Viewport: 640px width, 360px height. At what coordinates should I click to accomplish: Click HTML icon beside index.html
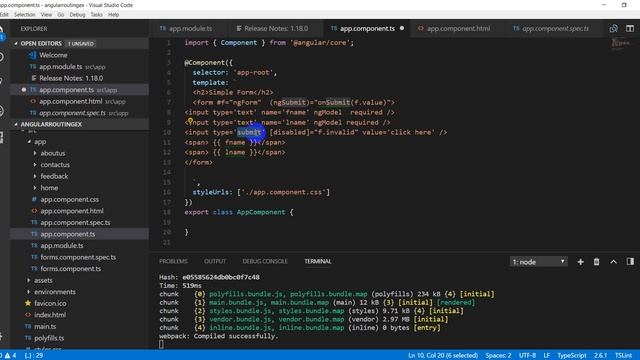[x=28, y=315]
